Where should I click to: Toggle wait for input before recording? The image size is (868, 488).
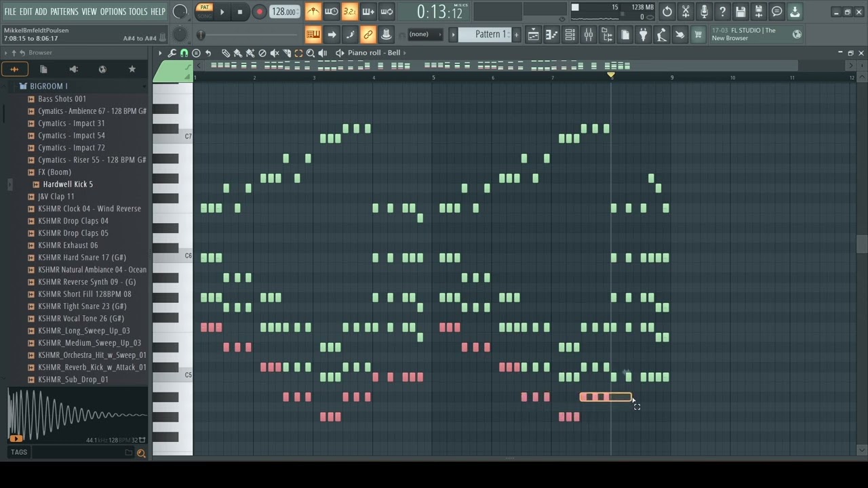(x=331, y=12)
